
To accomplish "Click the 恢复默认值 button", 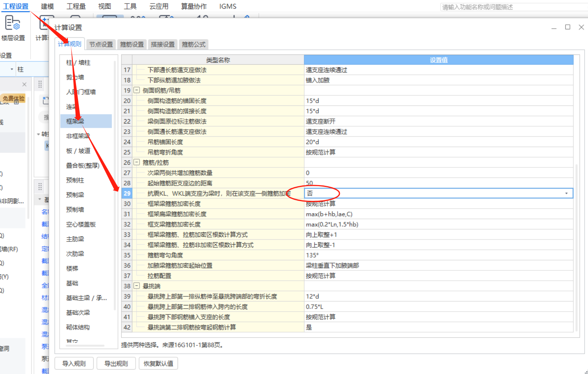I will [x=158, y=363].
